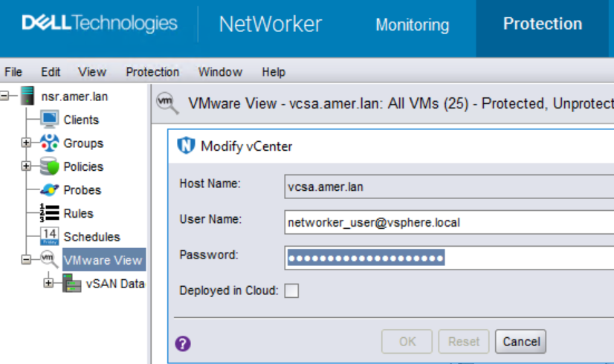Click the Clients monitor icon
The image size is (614, 364).
point(49,120)
